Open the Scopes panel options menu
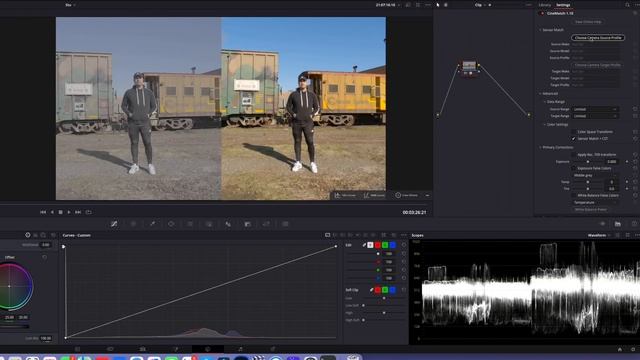This screenshot has height=360, width=640. 636,236
